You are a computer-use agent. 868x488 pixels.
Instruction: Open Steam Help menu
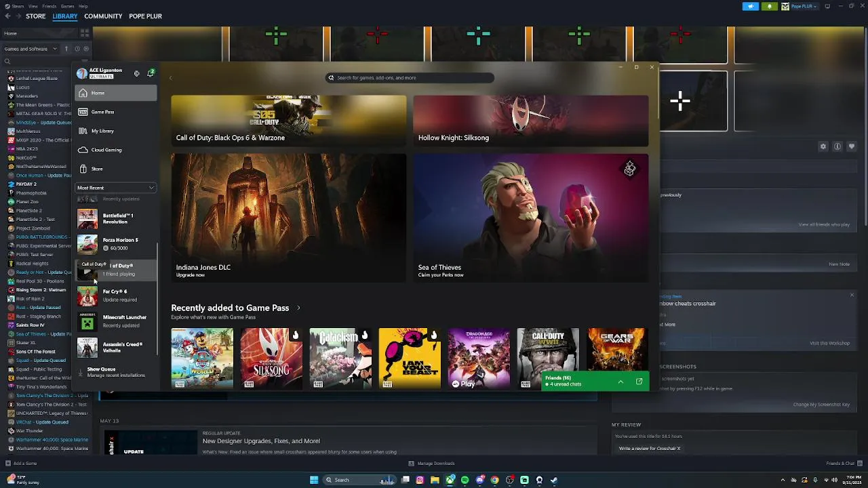point(83,6)
